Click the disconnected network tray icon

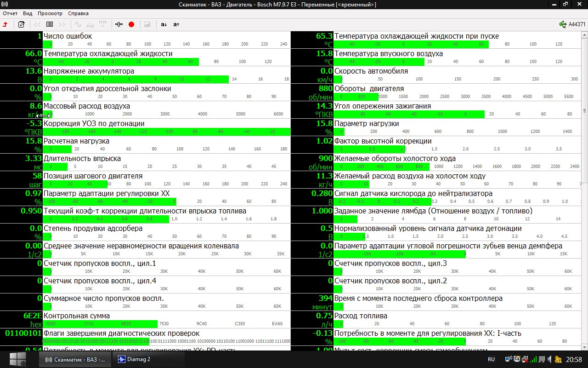click(525, 359)
